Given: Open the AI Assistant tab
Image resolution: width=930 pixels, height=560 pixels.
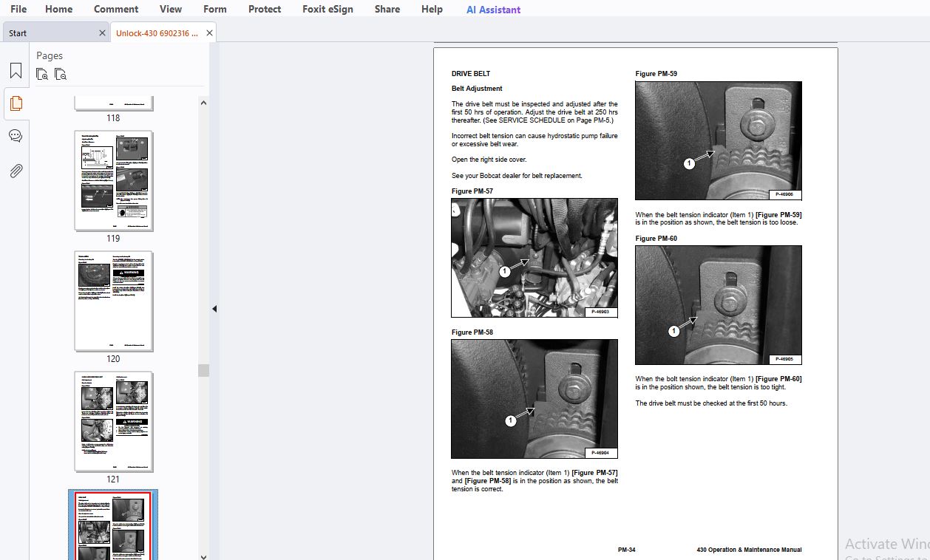Looking at the screenshot, I should coord(493,10).
